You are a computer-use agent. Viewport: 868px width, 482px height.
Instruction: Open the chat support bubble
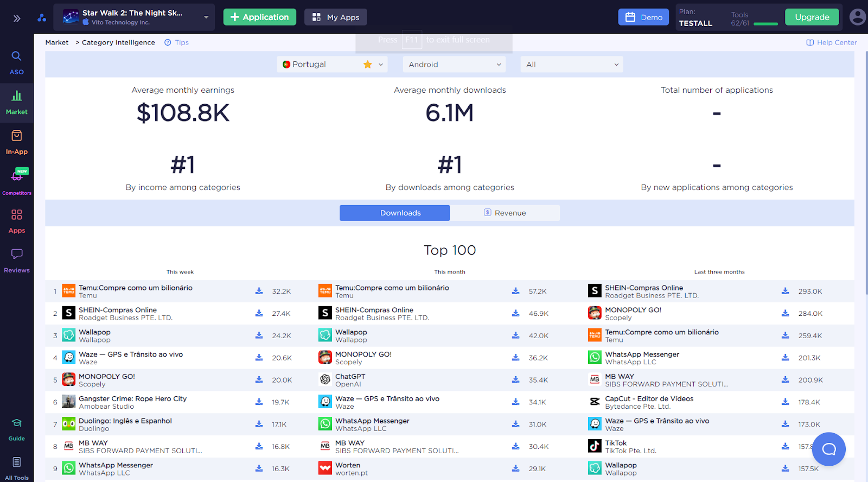(829, 449)
